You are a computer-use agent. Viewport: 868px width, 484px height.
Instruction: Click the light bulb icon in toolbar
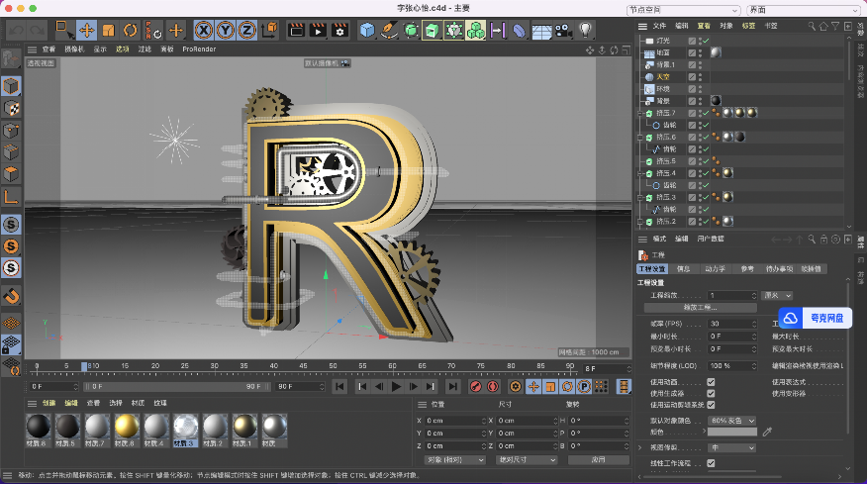click(x=586, y=31)
